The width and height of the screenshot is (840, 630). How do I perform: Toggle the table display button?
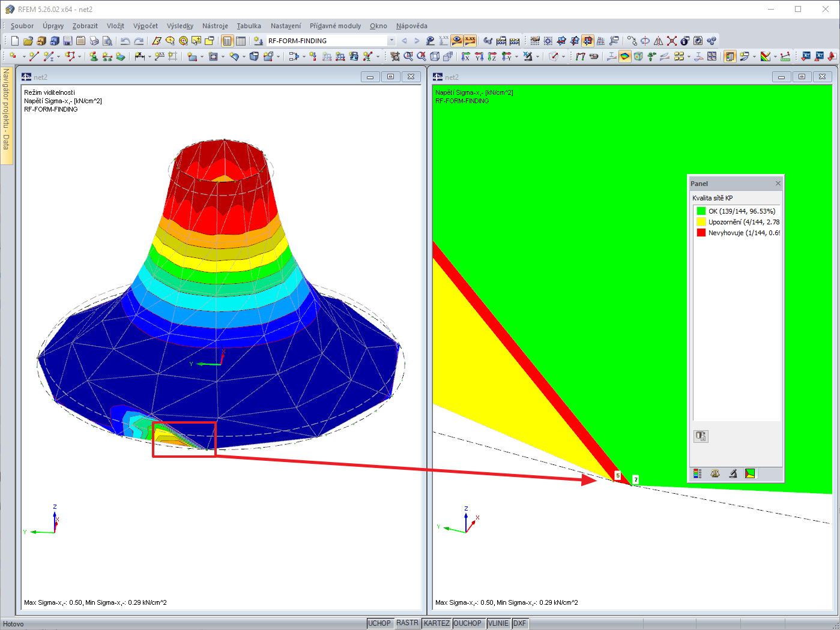pyautogui.click(x=241, y=41)
